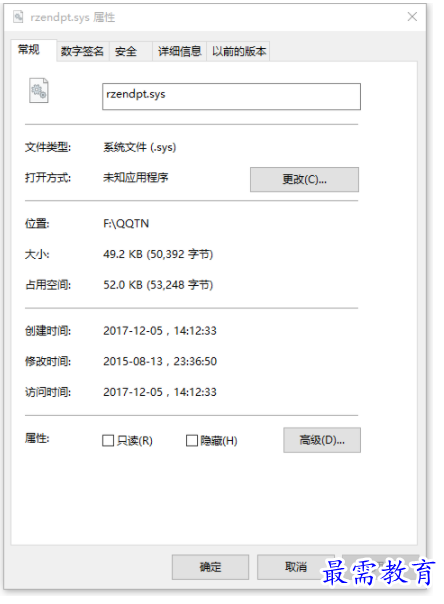The width and height of the screenshot is (444, 604).
Task: Click the 未知应用程序 open-with value
Action: point(136,178)
